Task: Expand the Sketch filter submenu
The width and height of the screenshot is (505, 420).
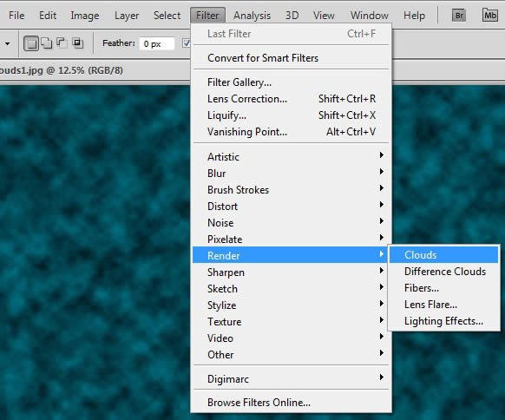Action: (292, 289)
